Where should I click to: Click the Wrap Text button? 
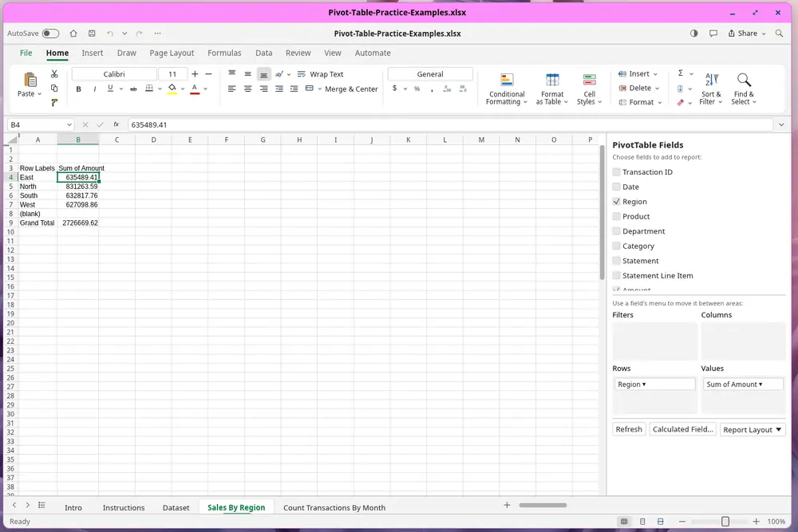click(321, 74)
